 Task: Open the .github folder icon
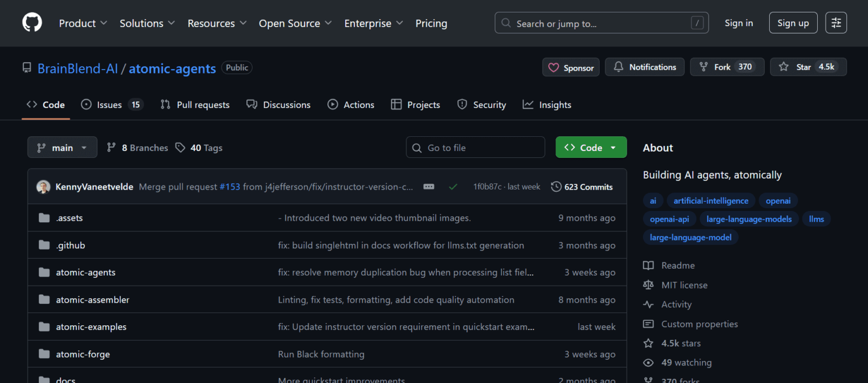coord(45,245)
